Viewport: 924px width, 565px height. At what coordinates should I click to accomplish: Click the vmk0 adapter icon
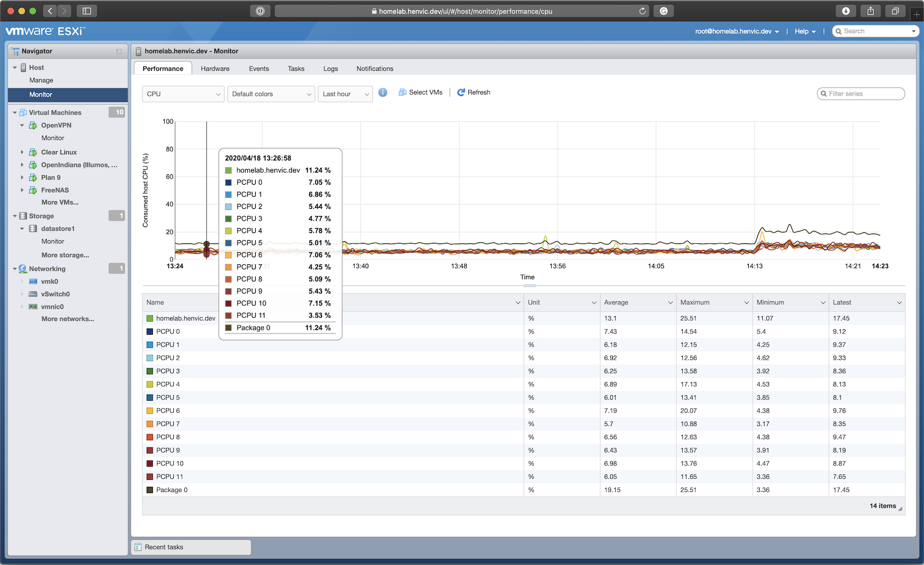(x=33, y=281)
